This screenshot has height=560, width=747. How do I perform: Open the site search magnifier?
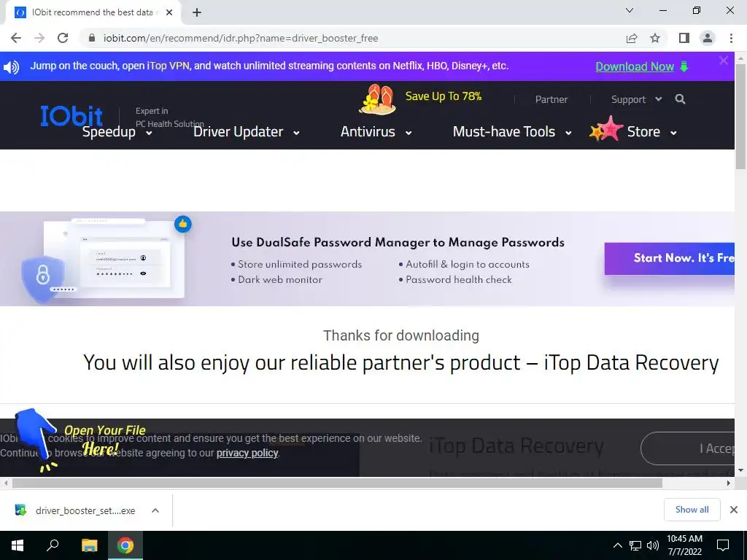[681, 99]
